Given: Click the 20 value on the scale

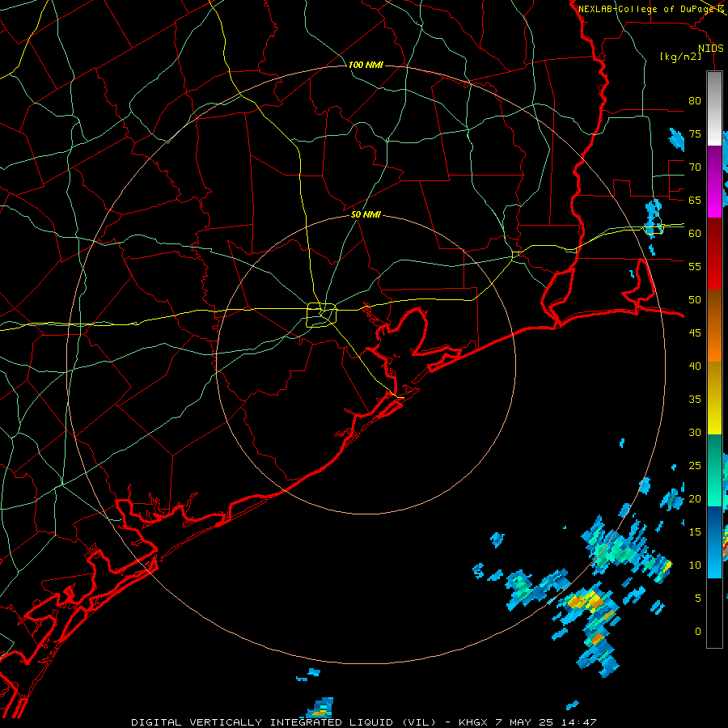Looking at the screenshot, I should [695, 498].
